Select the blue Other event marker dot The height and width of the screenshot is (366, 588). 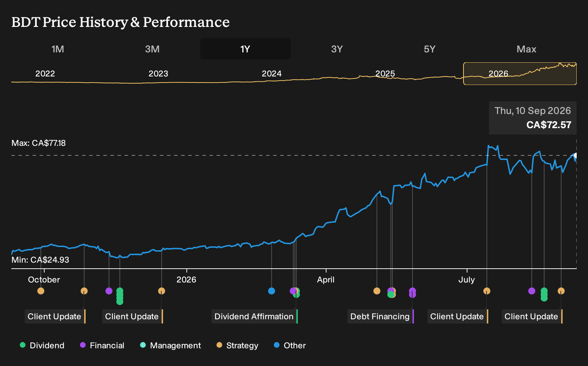coord(271,291)
